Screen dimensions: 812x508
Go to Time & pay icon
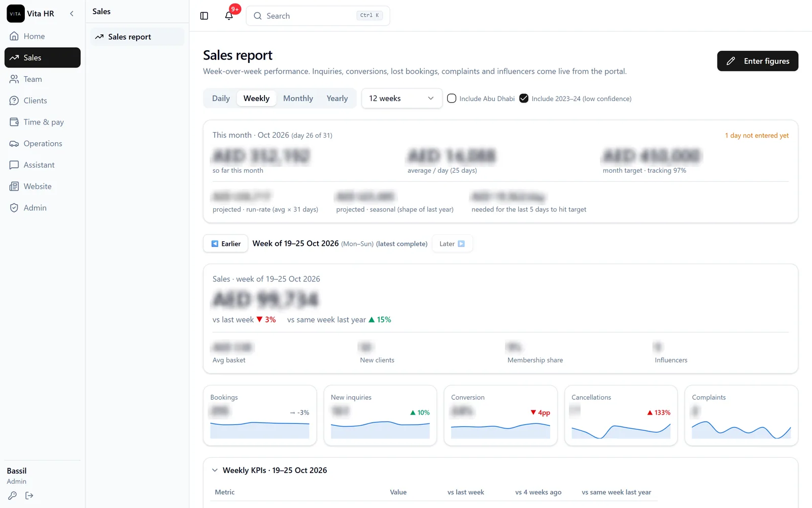[14, 122]
